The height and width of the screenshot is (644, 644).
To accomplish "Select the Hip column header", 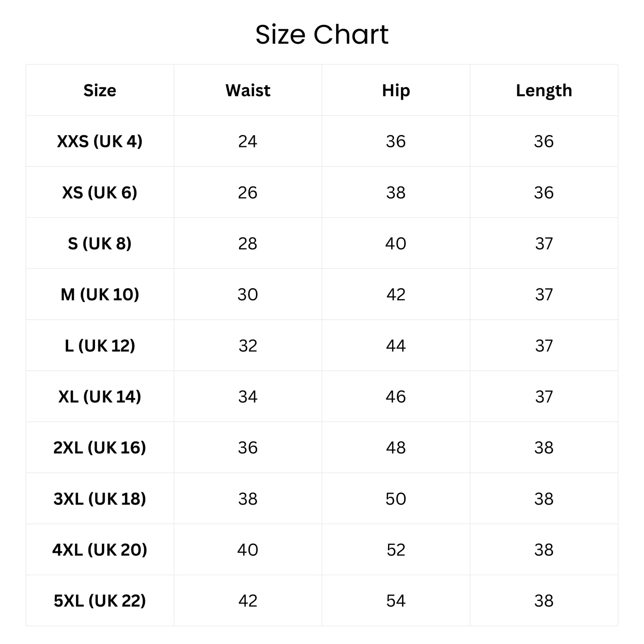I will (x=396, y=91).
